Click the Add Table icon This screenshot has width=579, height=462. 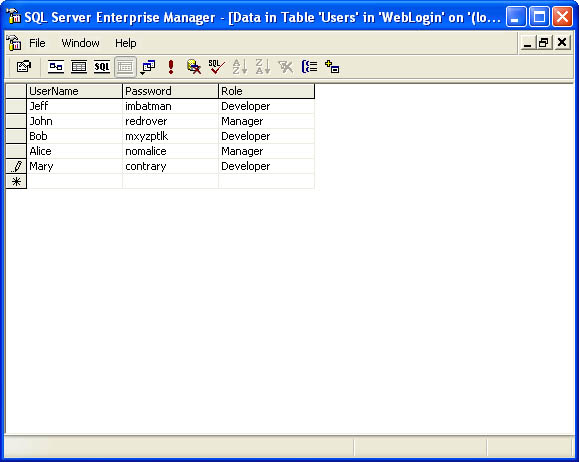point(332,67)
